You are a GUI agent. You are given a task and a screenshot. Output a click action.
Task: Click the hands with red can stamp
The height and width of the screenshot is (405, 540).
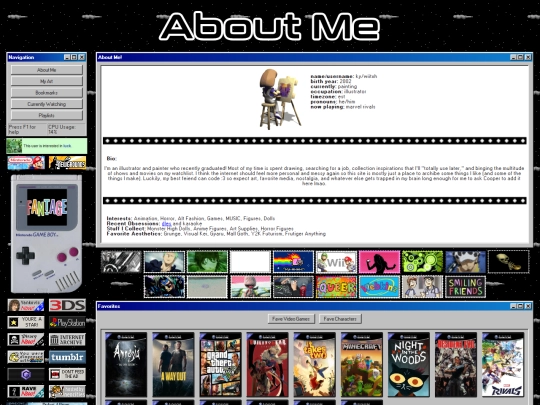click(293, 287)
